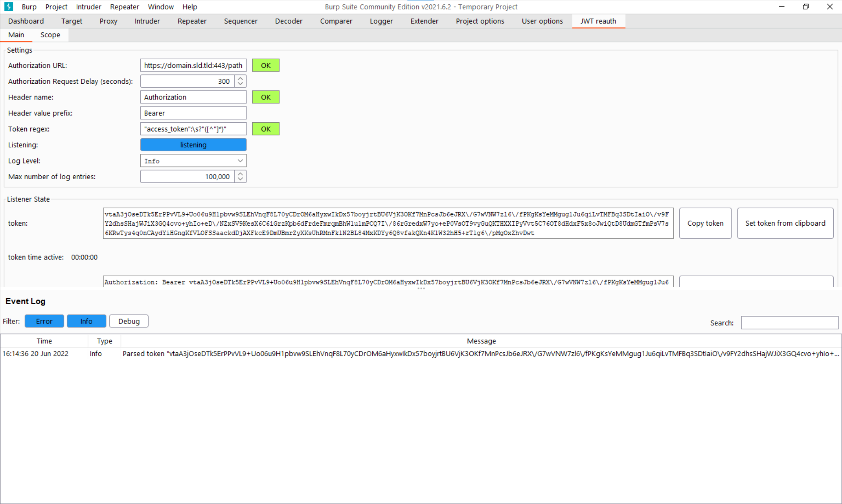The image size is (842, 504).
Task: Toggle the listening state button
Action: point(193,145)
